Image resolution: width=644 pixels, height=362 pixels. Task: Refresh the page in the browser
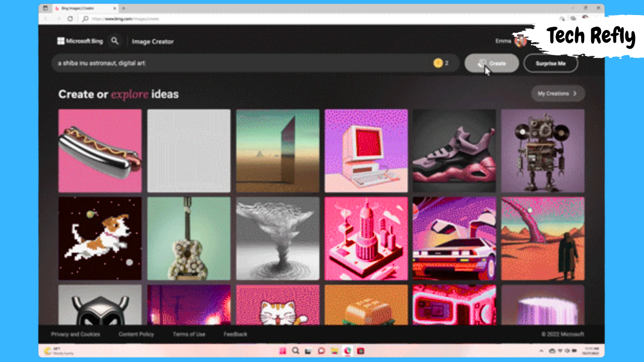pos(70,18)
